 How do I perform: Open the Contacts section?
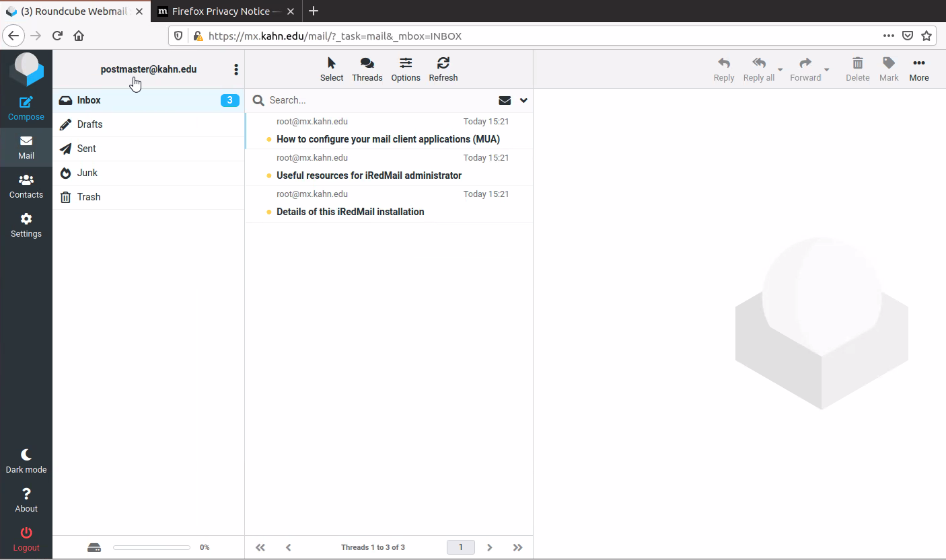point(26,186)
